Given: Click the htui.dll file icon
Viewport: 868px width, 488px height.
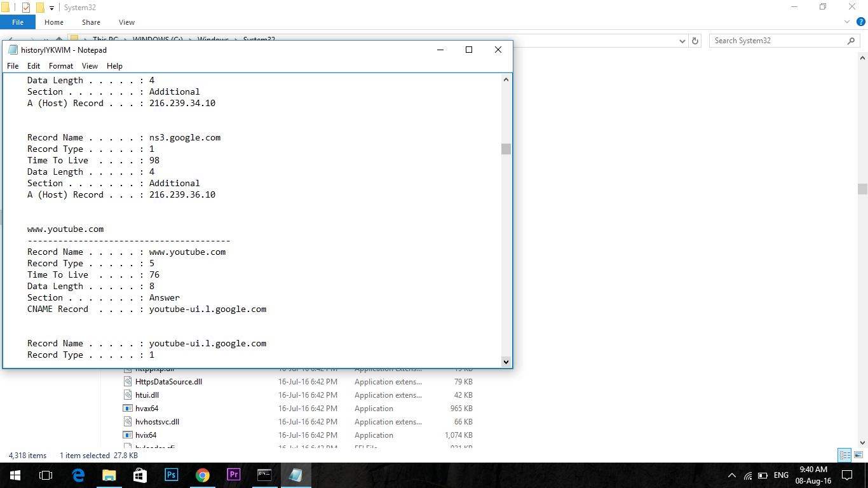Looking at the screenshot, I should click(x=128, y=395).
